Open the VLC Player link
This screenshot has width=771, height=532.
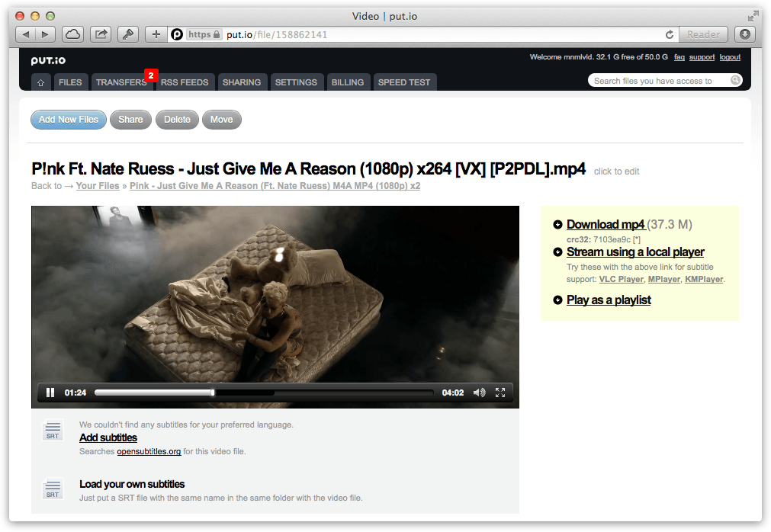pyautogui.click(x=621, y=279)
